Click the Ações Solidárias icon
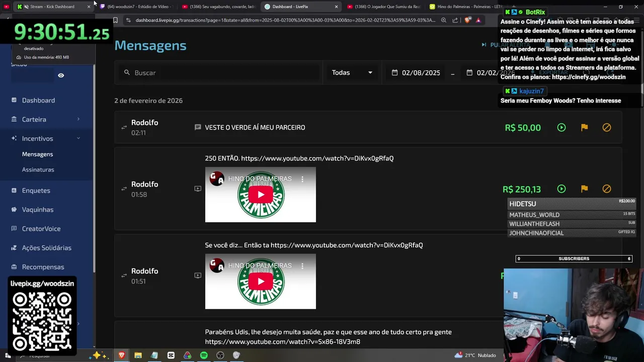644x362 pixels. click(14, 247)
